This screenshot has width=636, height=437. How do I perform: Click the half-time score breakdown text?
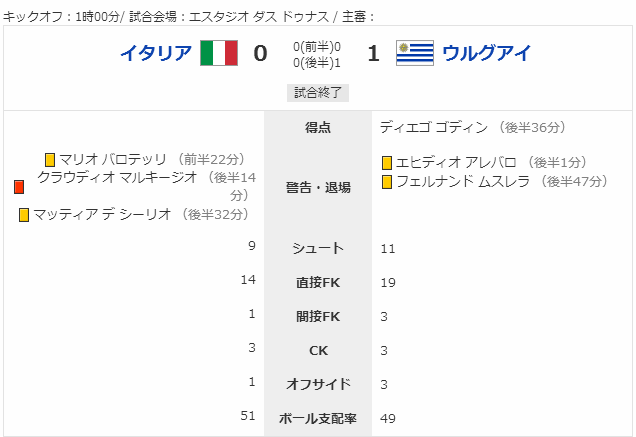317,55
